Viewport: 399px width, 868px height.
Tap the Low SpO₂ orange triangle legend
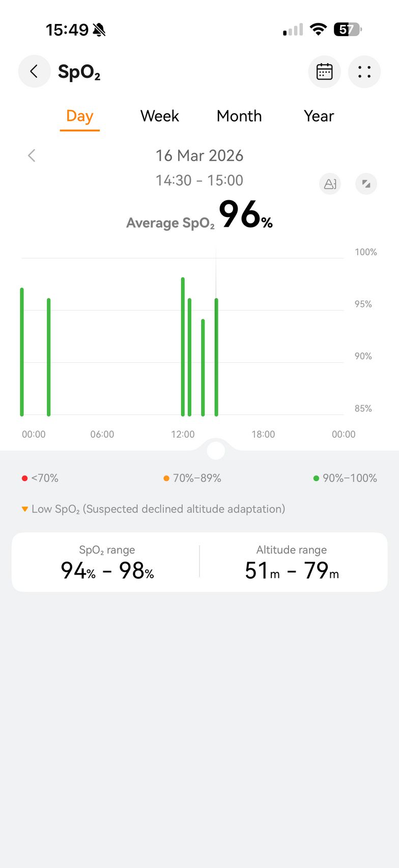tap(25, 509)
